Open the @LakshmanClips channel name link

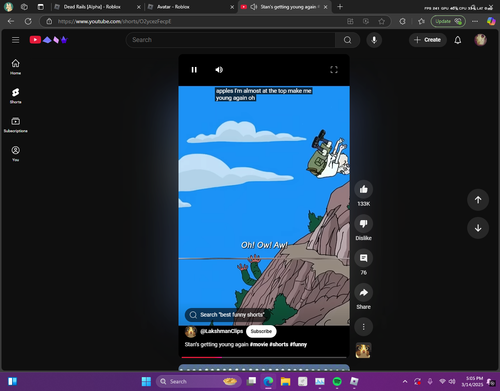221,331
